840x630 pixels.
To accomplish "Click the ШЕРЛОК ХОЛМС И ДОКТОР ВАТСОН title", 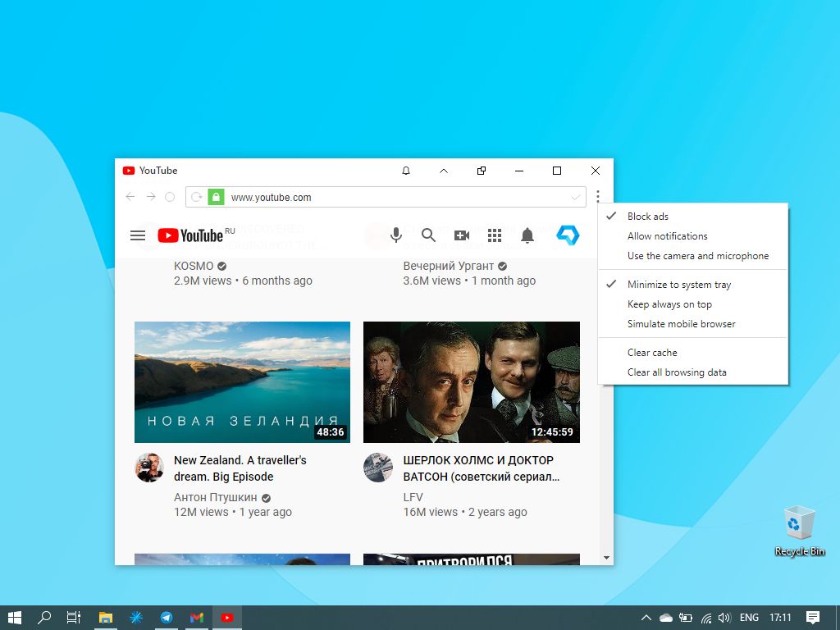I will (x=481, y=468).
